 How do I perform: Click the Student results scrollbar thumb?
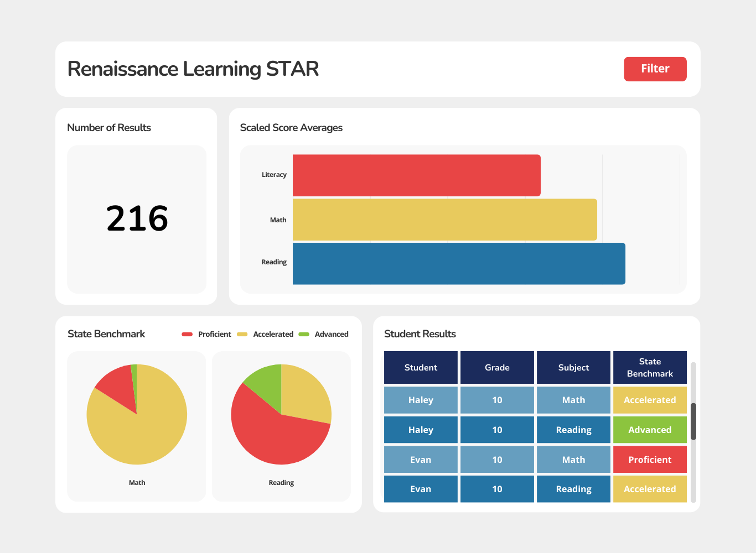click(x=693, y=421)
